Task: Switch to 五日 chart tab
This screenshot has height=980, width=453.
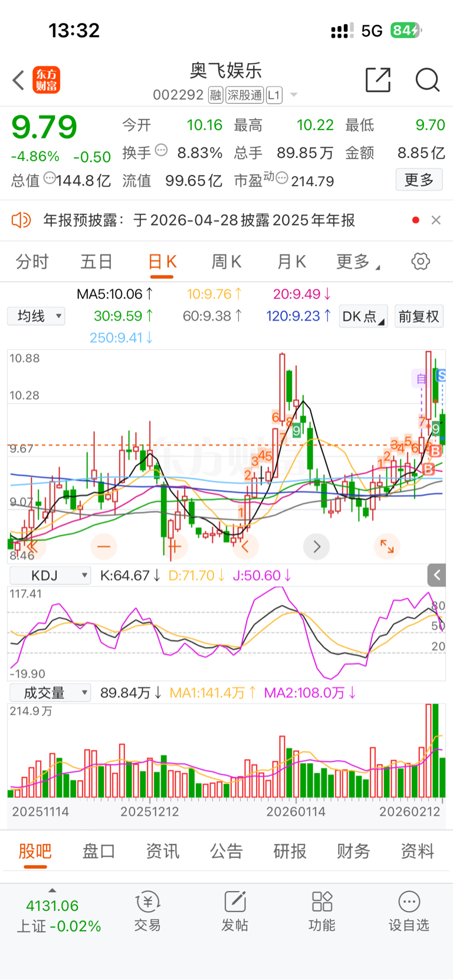Action: pos(97,262)
